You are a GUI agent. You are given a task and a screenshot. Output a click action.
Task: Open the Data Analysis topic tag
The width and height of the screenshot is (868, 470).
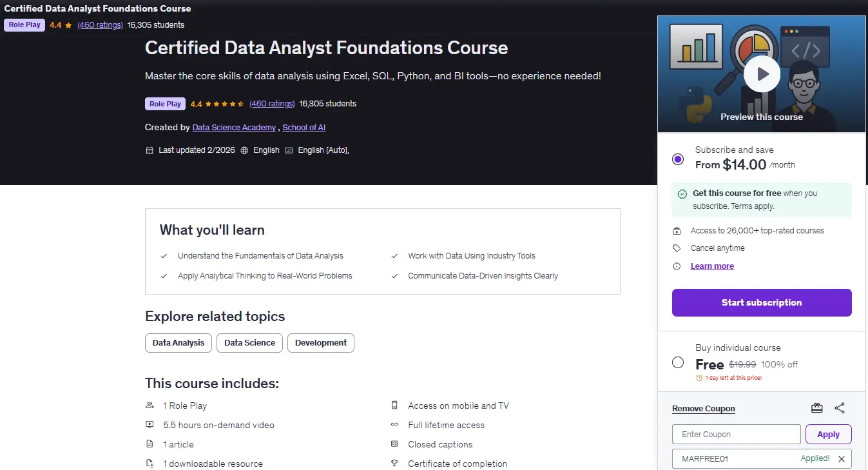click(178, 343)
